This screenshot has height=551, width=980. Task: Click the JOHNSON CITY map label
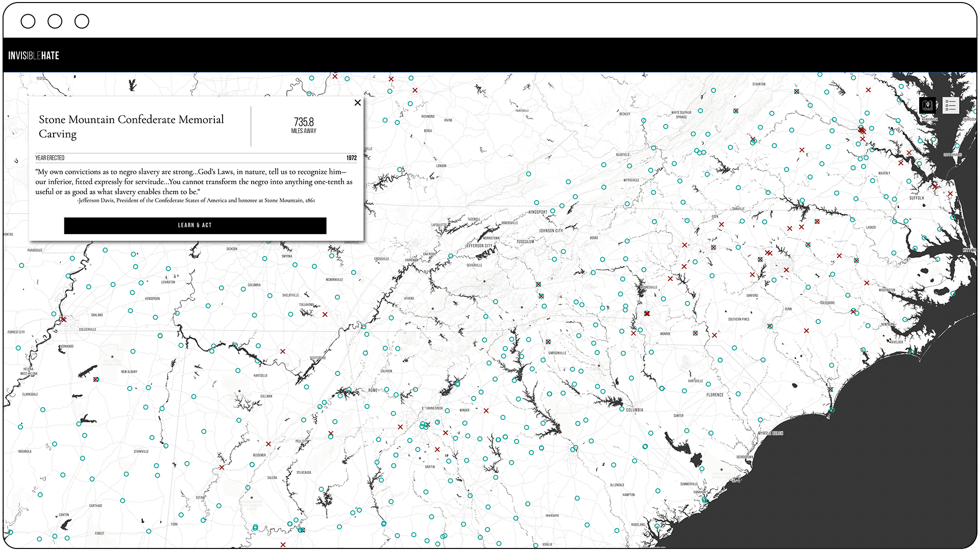click(551, 231)
